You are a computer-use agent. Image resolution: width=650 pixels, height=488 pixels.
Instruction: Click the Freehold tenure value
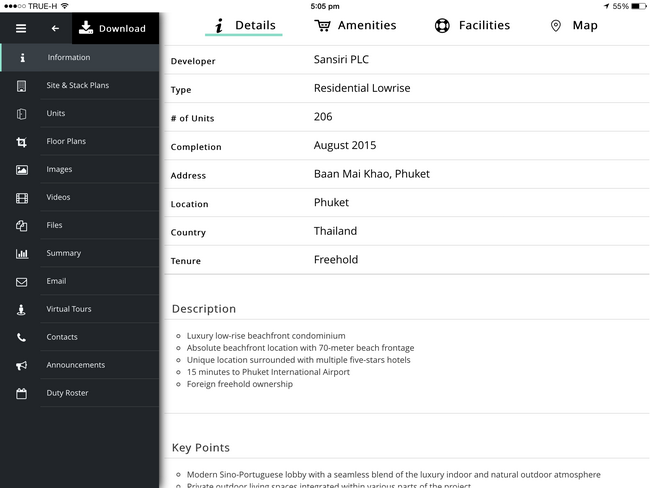click(x=336, y=260)
